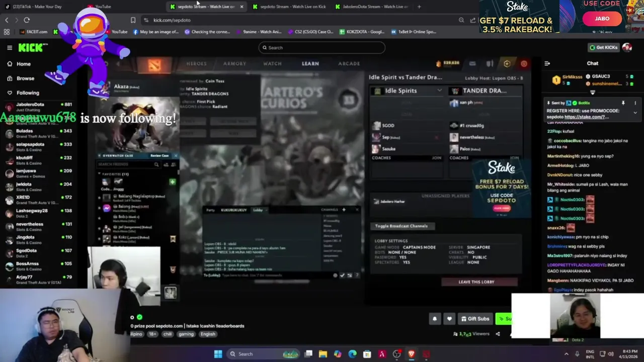Click the heart follow button
The height and width of the screenshot is (362, 644).
(x=449, y=319)
